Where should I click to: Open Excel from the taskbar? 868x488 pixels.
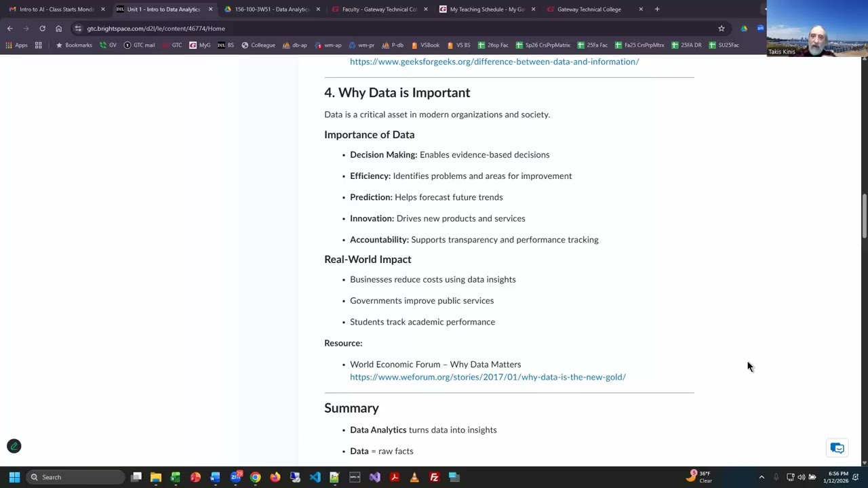176,477
